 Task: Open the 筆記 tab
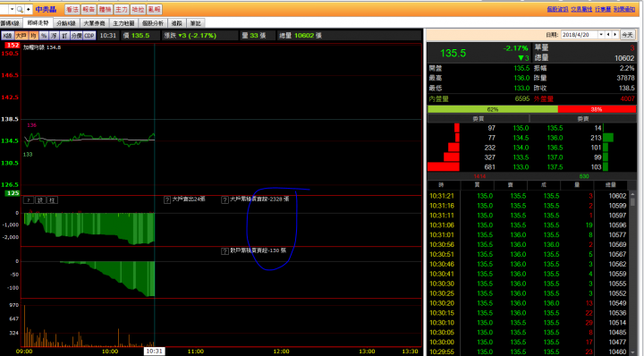click(x=196, y=23)
